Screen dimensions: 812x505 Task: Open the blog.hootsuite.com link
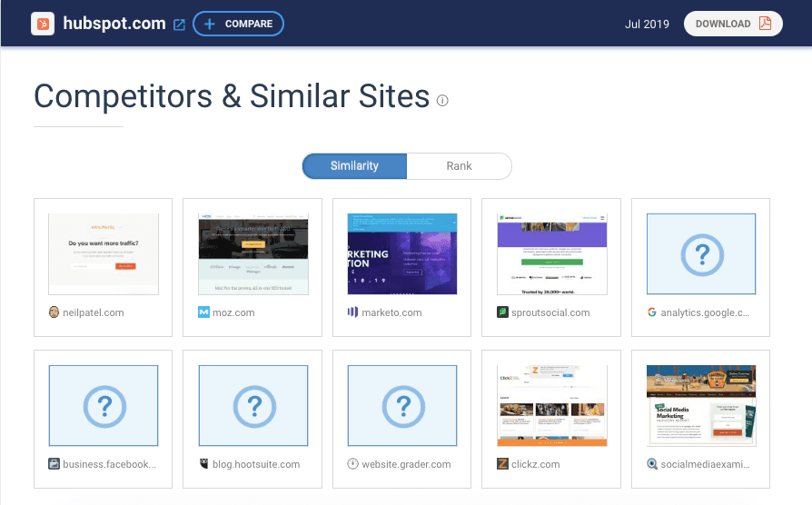[x=256, y=465]
